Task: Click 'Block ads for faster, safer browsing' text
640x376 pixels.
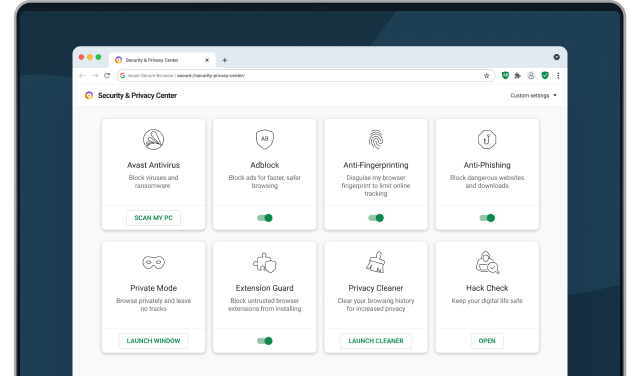Action: coord(264,182)
